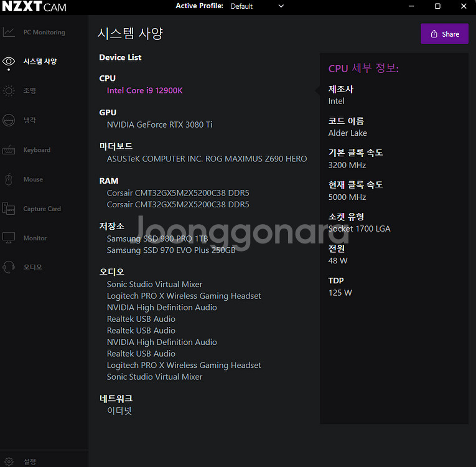Open the Monitor display icon
The width and height of the screenshot is (476, 467).
pyautogui.click(x=9, y=238)
